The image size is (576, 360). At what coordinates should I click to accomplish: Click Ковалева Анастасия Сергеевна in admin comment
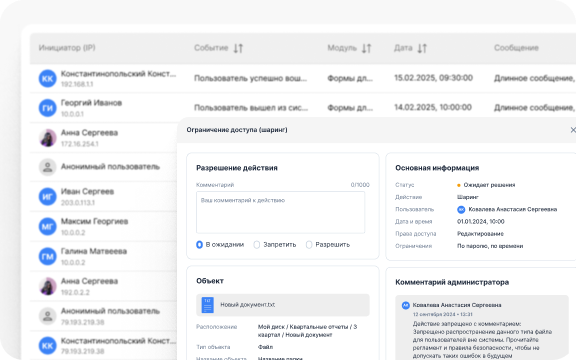457,305
